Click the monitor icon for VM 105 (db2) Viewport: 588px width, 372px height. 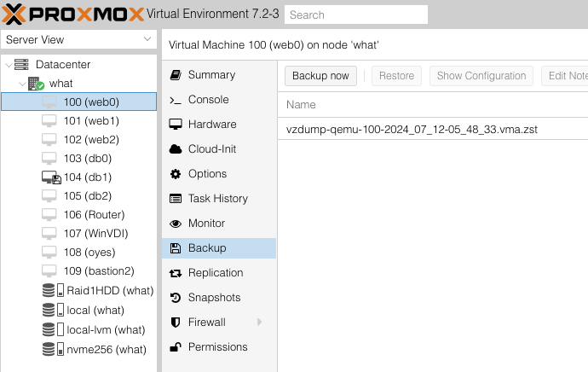click(x=49, y=196)
